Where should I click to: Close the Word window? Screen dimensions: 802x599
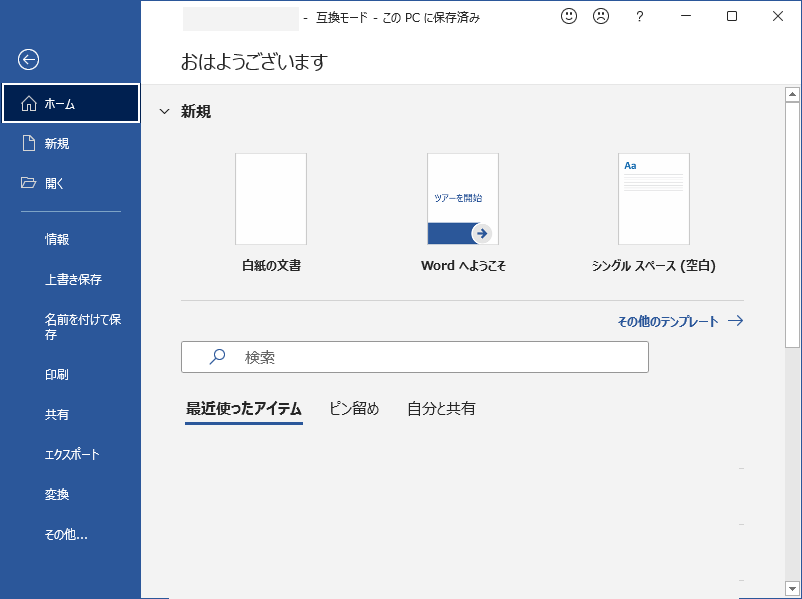click(x=778, y=16)
